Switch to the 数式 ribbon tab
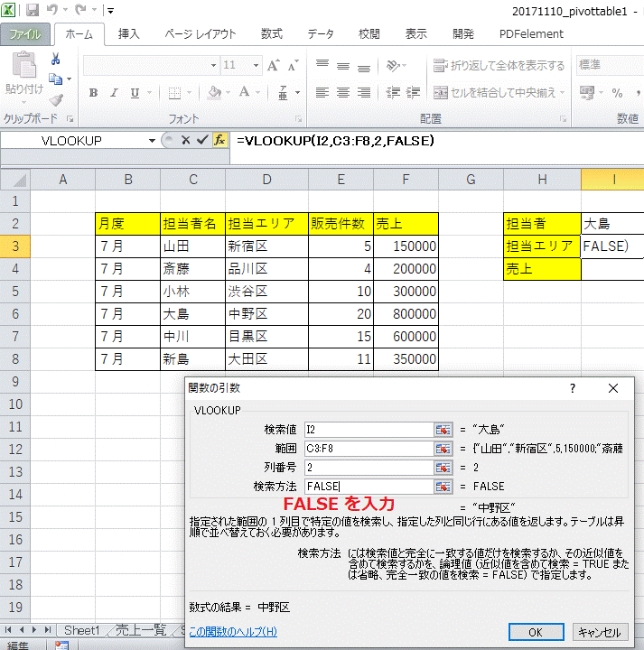Viewport: 644px width, 650px height. click(x=271, y=33)
